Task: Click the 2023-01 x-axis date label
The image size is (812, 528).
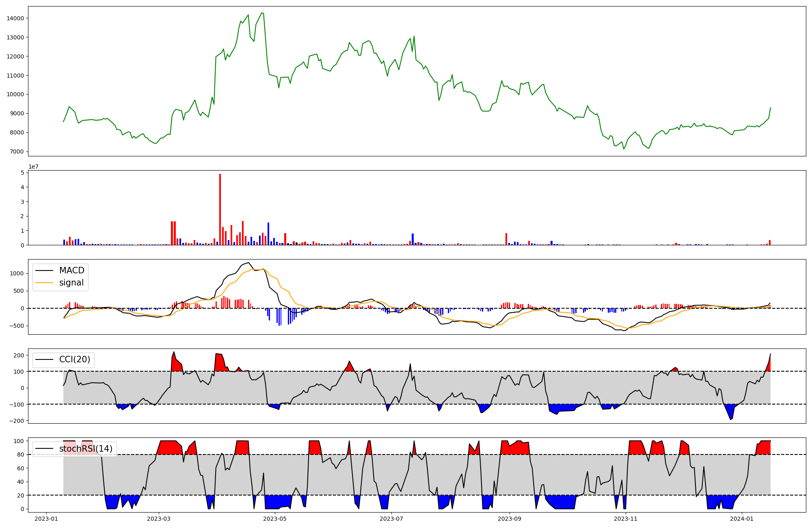Action: [47, 519]
